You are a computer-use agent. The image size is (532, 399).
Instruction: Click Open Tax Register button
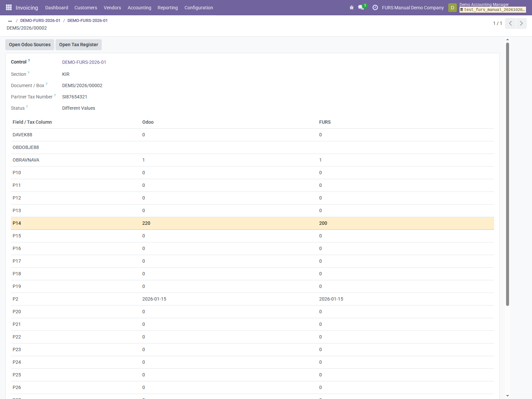[78, 45]
